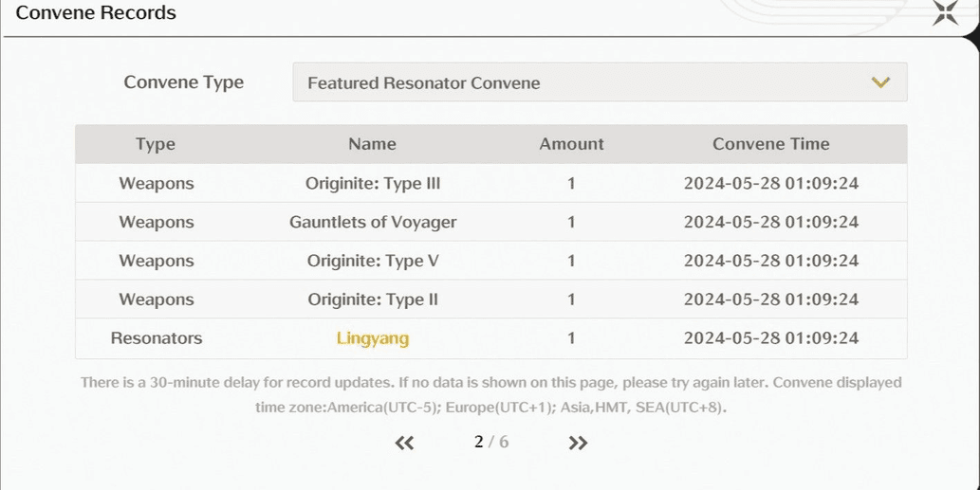Close the Convene Records window
Viewport: 980px width, 490px height.
coord(946,13)
